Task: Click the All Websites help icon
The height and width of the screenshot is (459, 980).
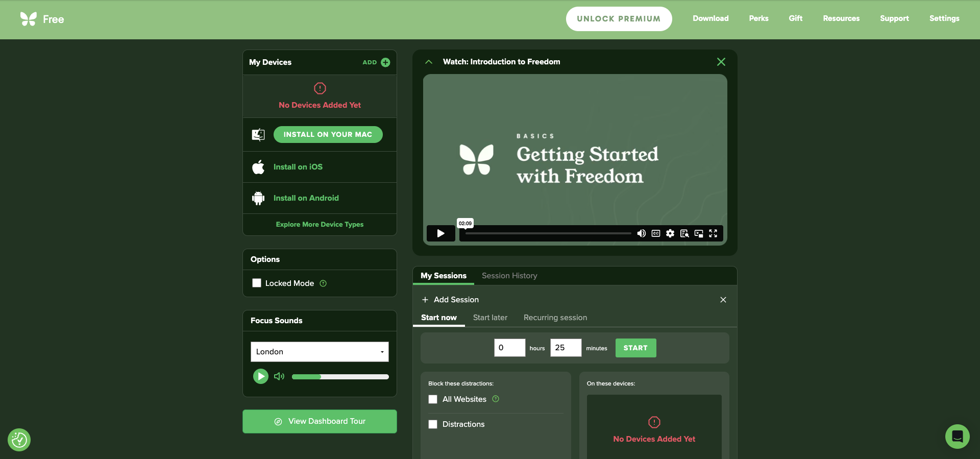Action: click(x=496, y=399)
